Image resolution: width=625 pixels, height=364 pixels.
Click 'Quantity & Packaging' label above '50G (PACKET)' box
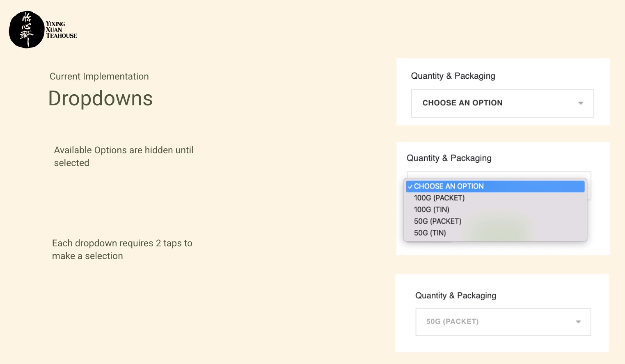(456, 296)
